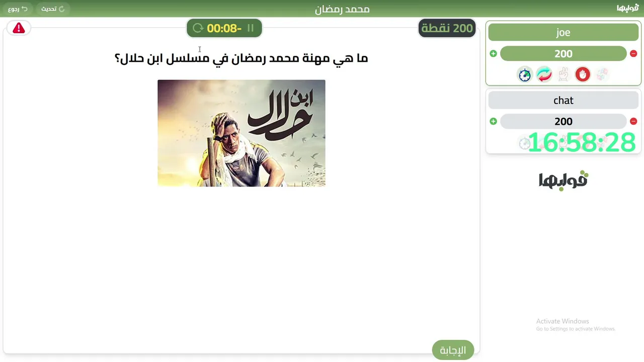Click joe's faded two-fingers helper icon
The height and width of the screenshot is (362, 644).
pos(563,74)
